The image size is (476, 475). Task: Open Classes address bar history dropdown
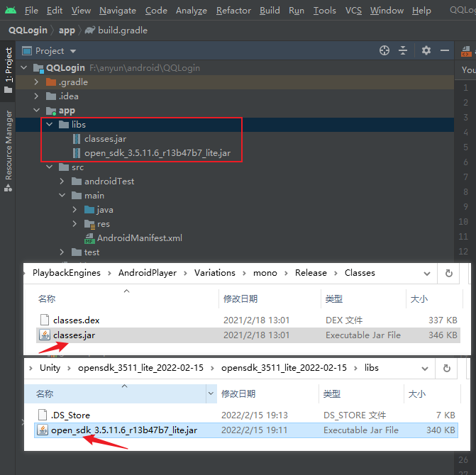point(427,274)
